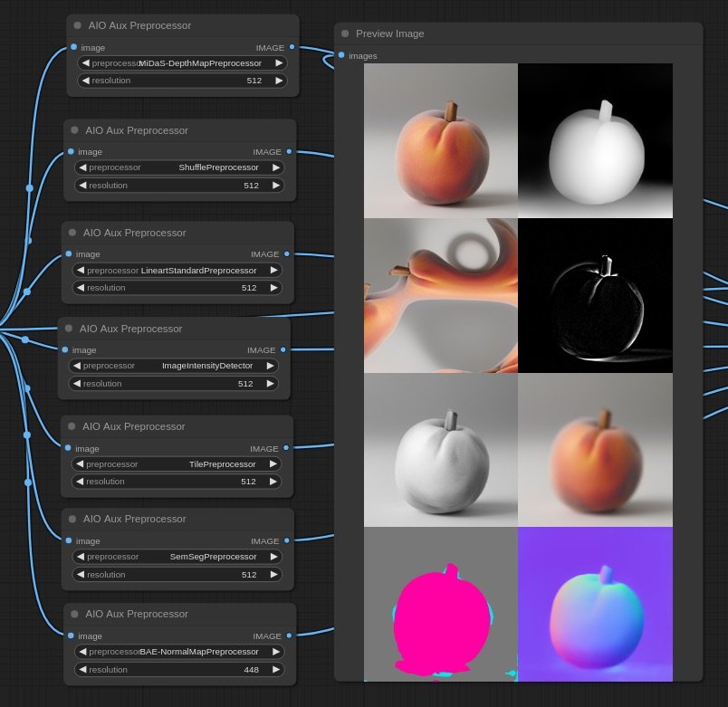The width and height of the screenshot is (728, 707).
Task: Click the IMAGE output port of the ImageIntensityDetector node
Action: pyautogui.click(x=284, y=350)
